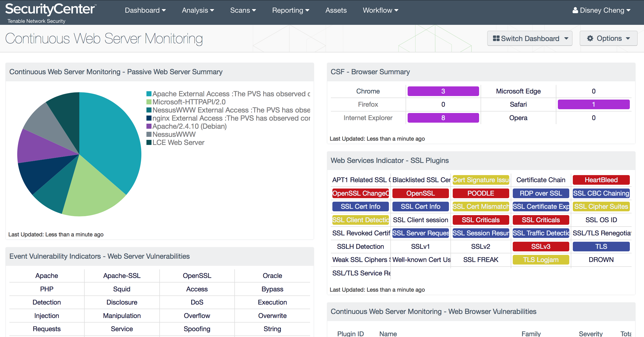Open the Analysis menu
This screenshot has height=337, width=644.
click(198, 10)
